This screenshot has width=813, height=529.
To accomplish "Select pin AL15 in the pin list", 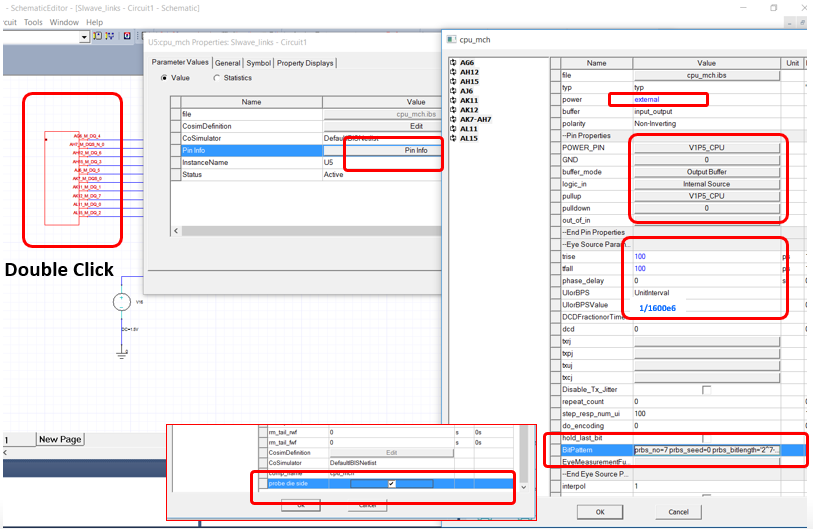I will pyautogui.click(x=469, y=138).
